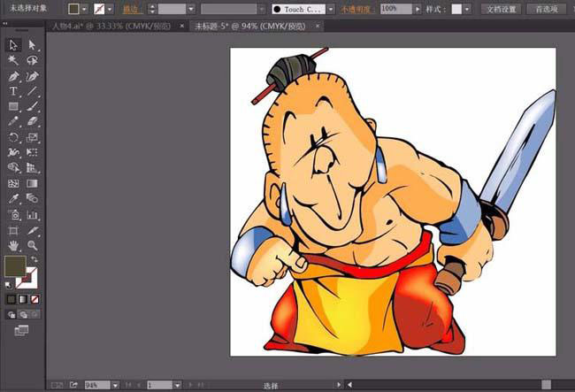
Task: Expand the stroke color dropdown arrow
Action: (x=110, y=9)
